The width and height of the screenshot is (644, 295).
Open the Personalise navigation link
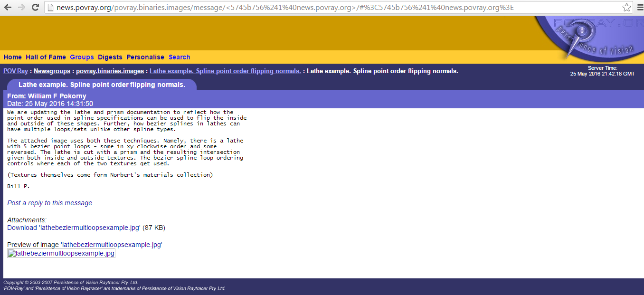pos(145,57)
